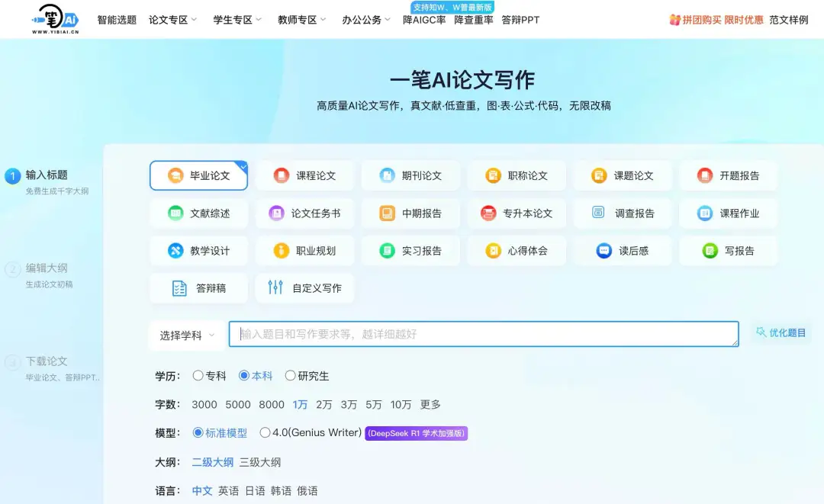Open 降查重率 in the navigation bar
Viewport: 824px width, 504px height.
(474, 20)
